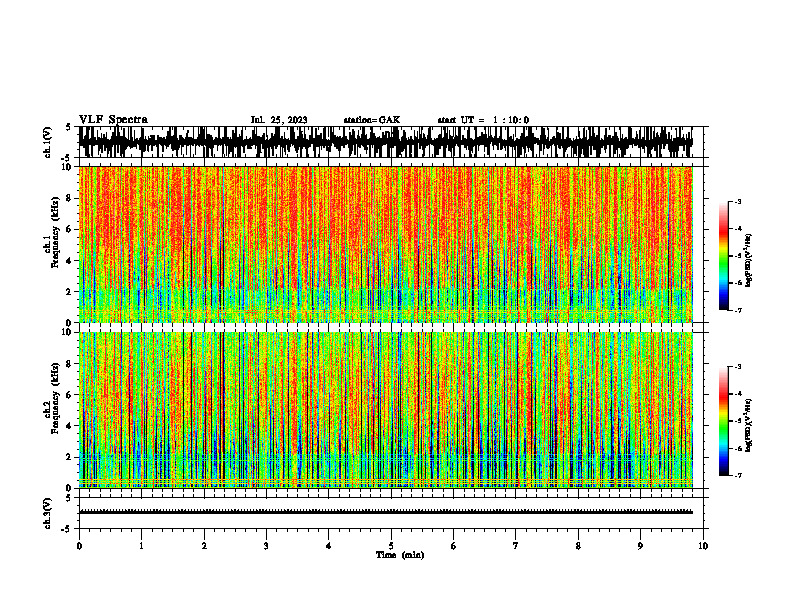This screenshot has height=612, width=792.
Task: Click the "10" kHz tick of ch.1 spectrogram
Action: [68, 167]
